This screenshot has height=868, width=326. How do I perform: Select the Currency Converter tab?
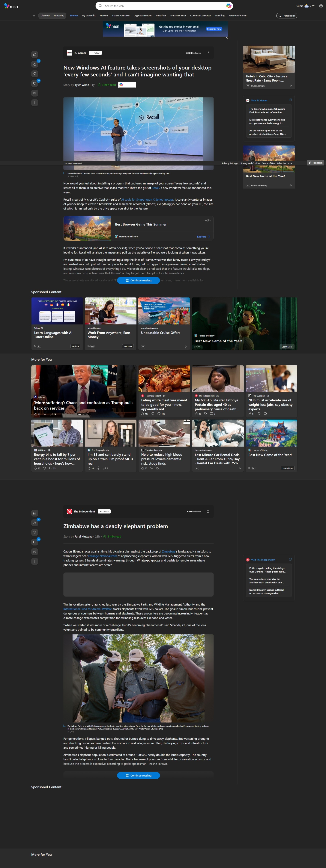200,16
